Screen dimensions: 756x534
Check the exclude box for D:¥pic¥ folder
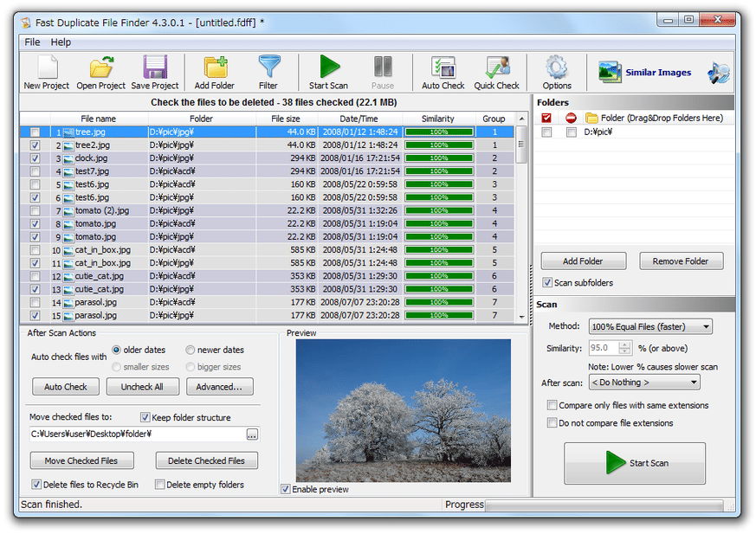pos(572,132)
